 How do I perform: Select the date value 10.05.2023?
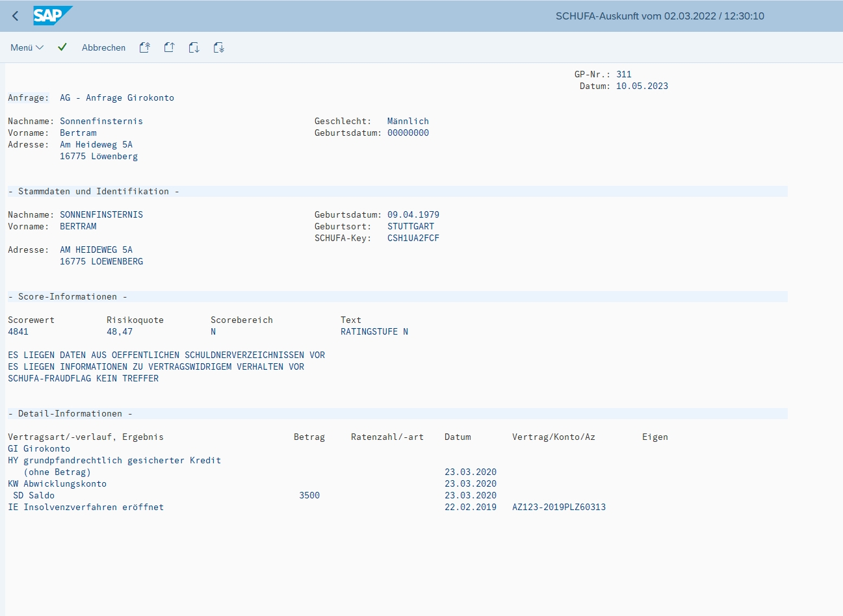pyautogui.click(x=642, y=86)
